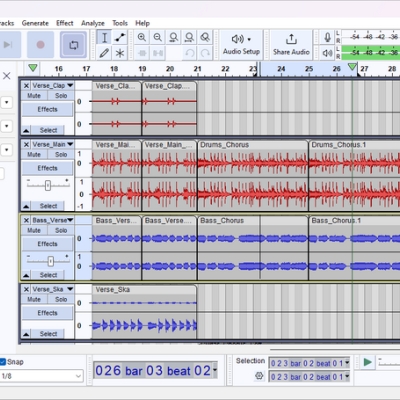Select the Draw pencil tool

click(104, 53)
